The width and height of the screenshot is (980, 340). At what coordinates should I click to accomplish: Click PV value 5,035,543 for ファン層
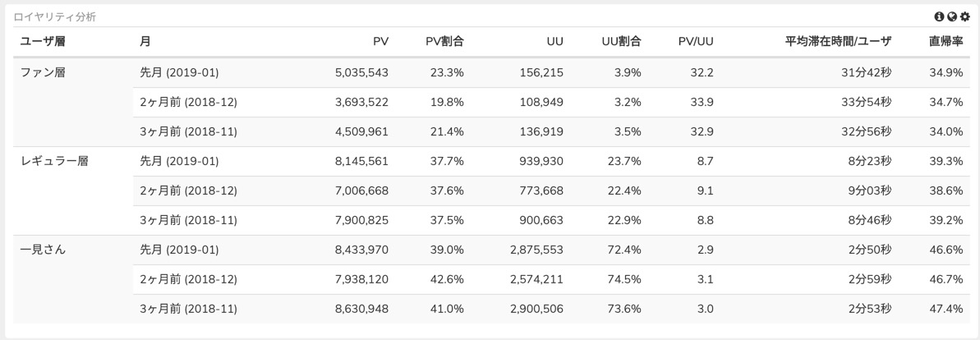362,72
